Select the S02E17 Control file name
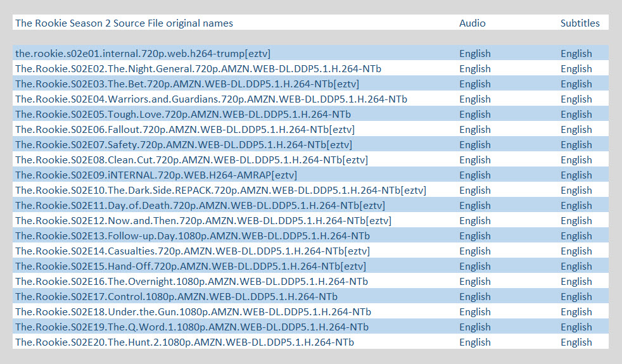622x364 pixels. pyautogui.click(x=177, y=297)
